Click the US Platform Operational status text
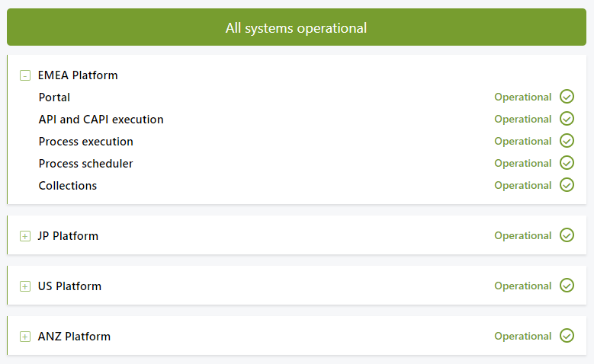The image size is (594, 364). pyautogui.click(x=523, y=286)
